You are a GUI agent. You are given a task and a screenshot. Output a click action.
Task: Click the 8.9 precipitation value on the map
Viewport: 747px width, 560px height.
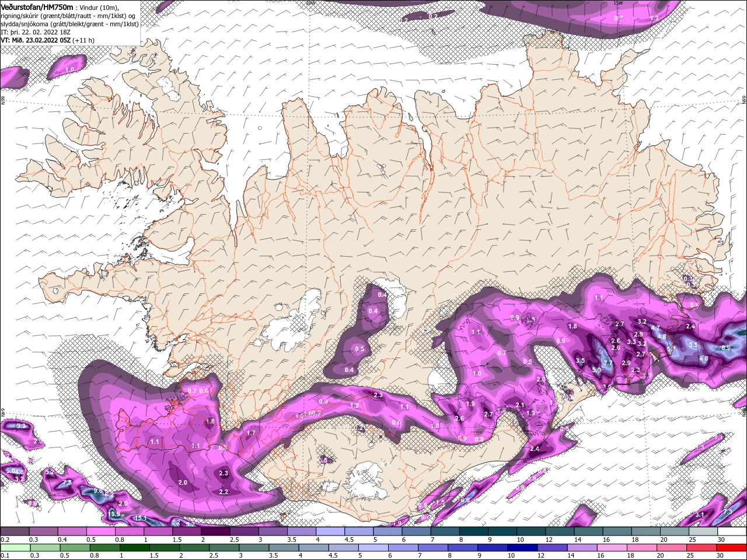(725, 348)
